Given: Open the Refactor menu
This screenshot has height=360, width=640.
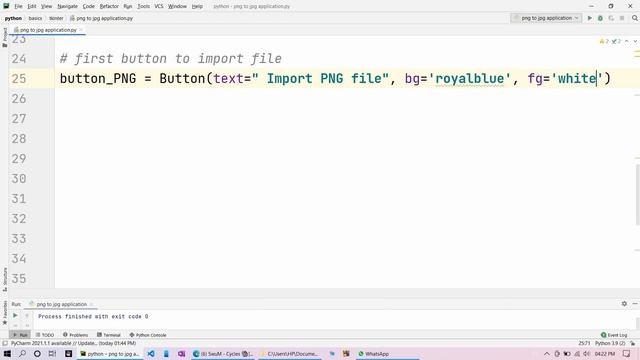Looking at the screenshot, I should coord(109,6).
